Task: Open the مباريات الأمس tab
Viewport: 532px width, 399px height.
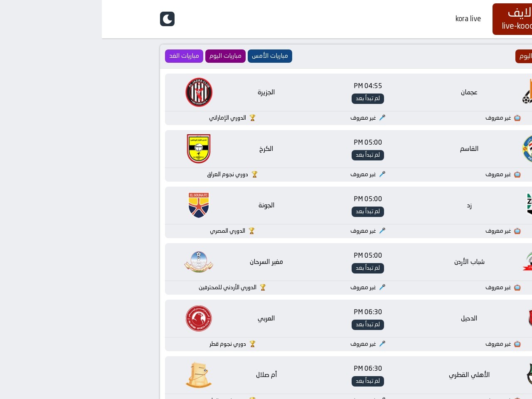Action: 270,56
